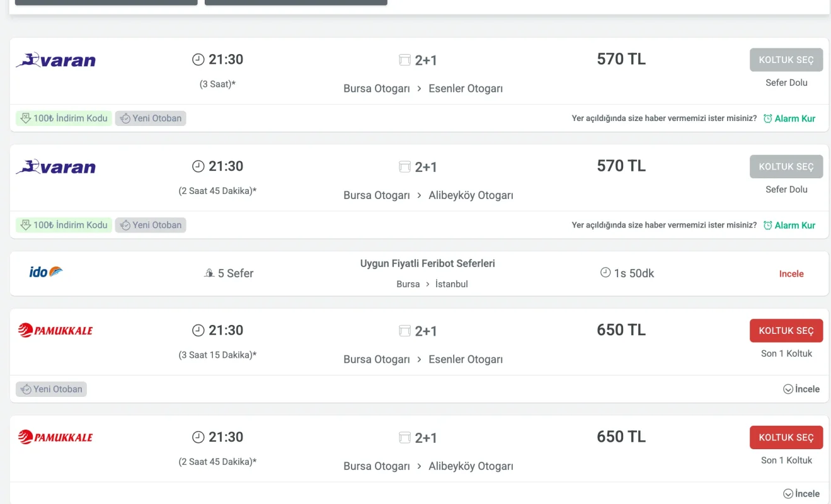
Task: Click the grey Koltuk Seç on Varan Esenler
Action: (x=786, y=60)
